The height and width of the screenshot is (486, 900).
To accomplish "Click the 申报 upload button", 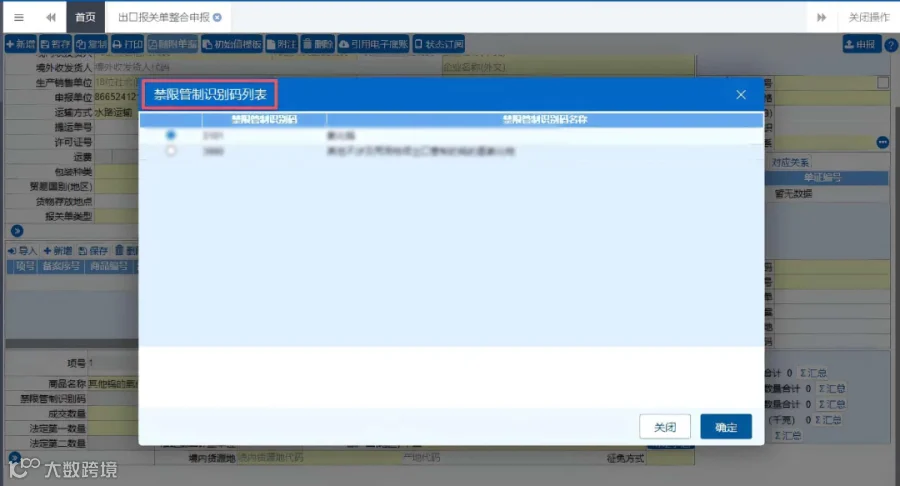I will 862,44.
